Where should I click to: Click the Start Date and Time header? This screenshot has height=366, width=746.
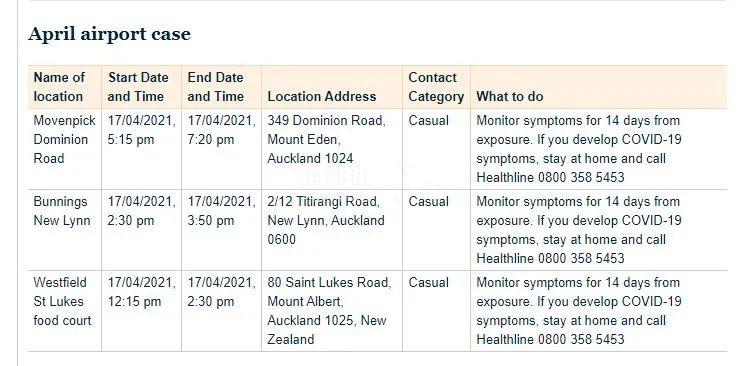(x=138, y=87)
